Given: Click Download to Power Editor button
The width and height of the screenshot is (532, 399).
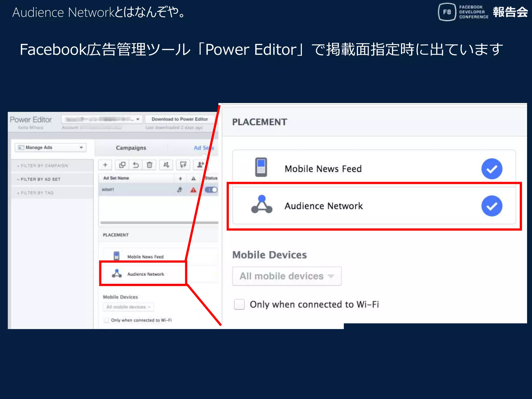Looking at the screenshot, I should pyautogui.click(x=180, y=119).
